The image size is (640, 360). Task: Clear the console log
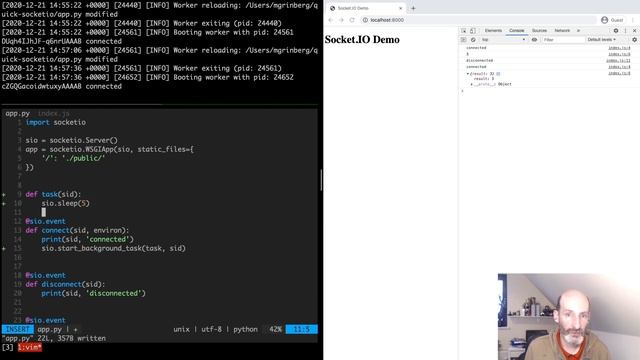473,40
